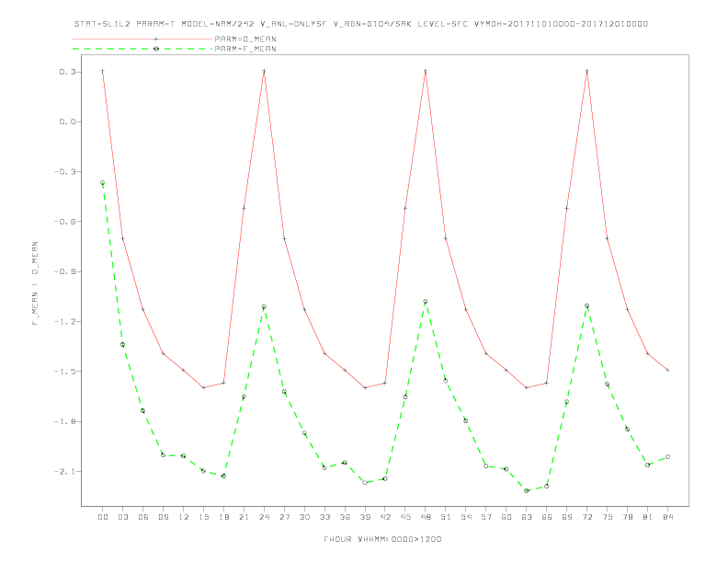Click the 63 forecast hour tick label
Viewport: 728px width, 563px height.
(527, 517)
